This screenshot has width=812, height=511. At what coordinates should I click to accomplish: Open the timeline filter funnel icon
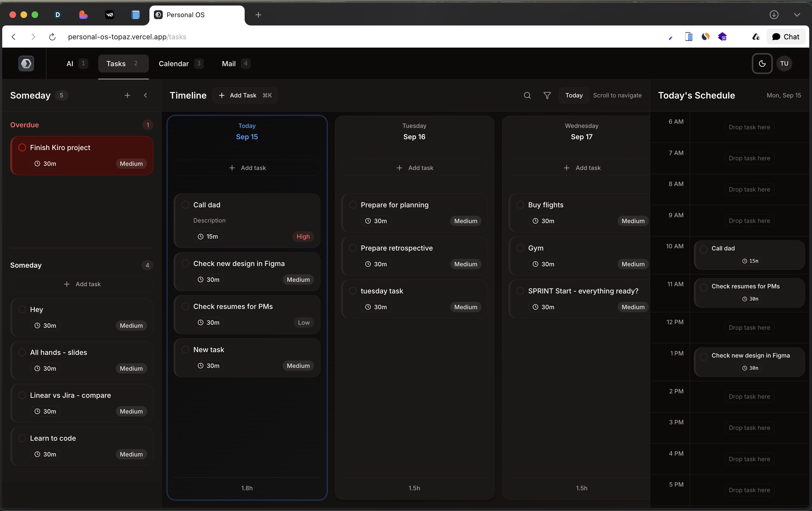547,96
